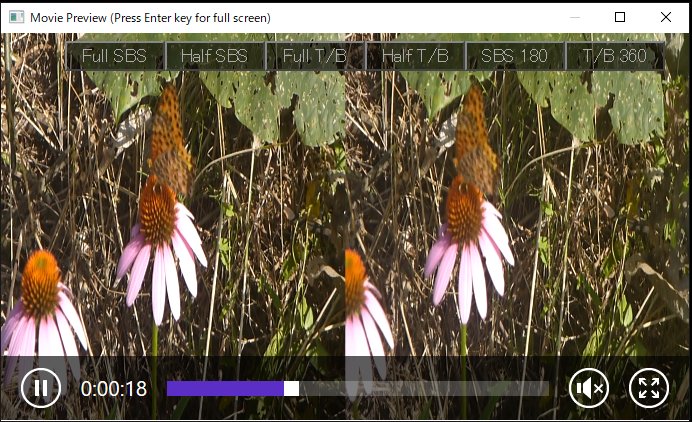Open the window menu via the title bar app icon
Image resolution: width=692 pixels, height=422 pixels.
[16, 17]
